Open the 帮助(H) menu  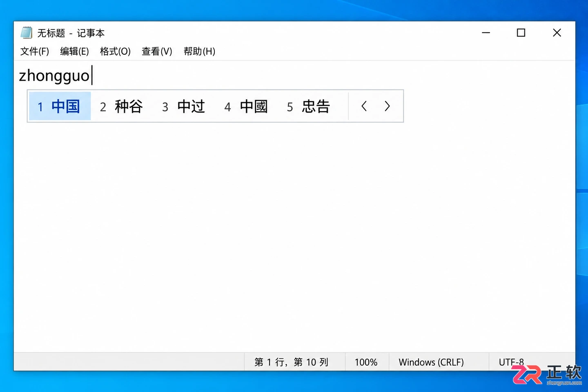click(199, 51)
